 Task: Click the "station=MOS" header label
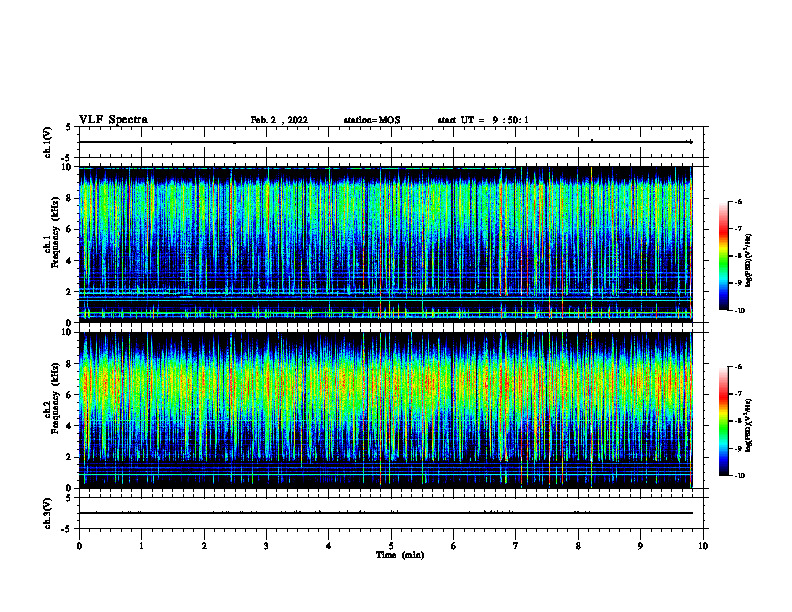(x=372, y=120)
